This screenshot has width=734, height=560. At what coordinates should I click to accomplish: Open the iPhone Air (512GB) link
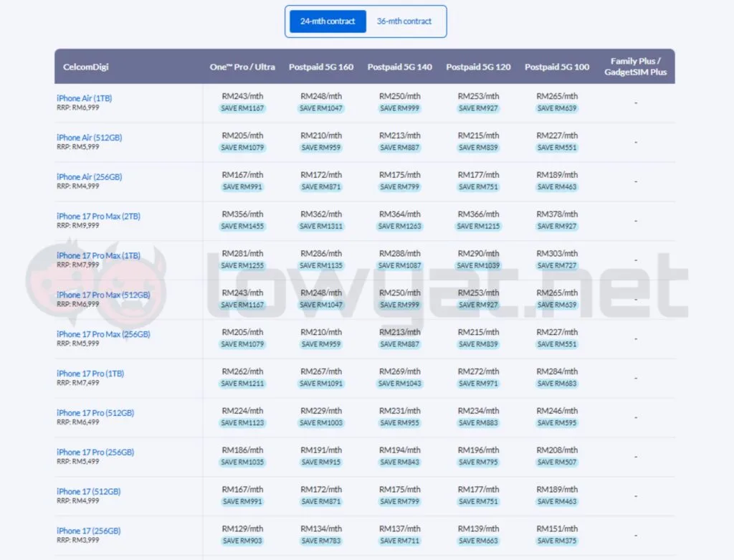pos(90,138)
